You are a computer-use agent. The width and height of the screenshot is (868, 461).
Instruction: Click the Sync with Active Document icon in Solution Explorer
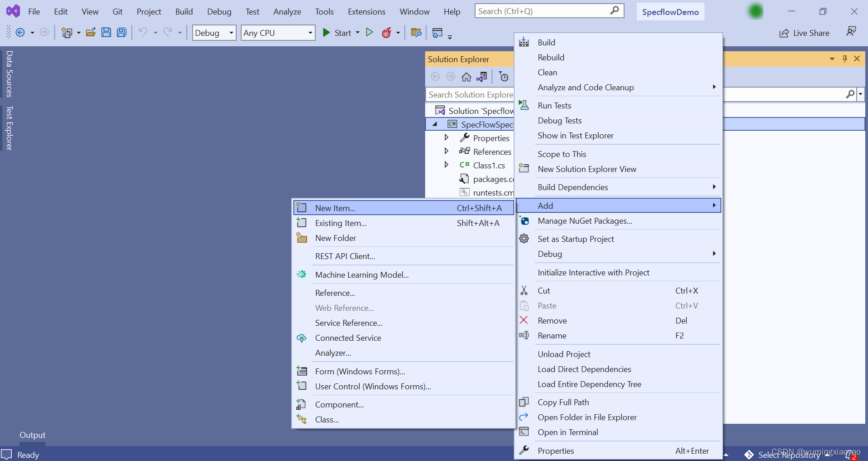tap(482, 76)
